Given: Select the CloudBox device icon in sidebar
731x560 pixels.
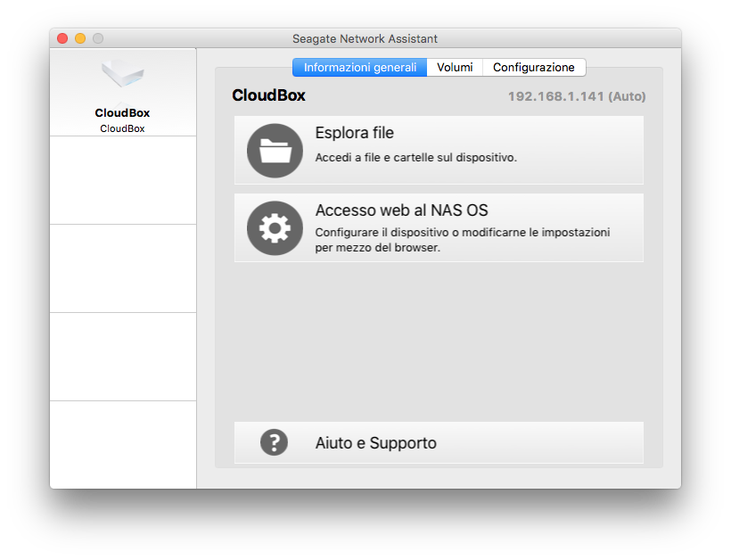Looking at the screenshot, I should click(x=123, y=74).
